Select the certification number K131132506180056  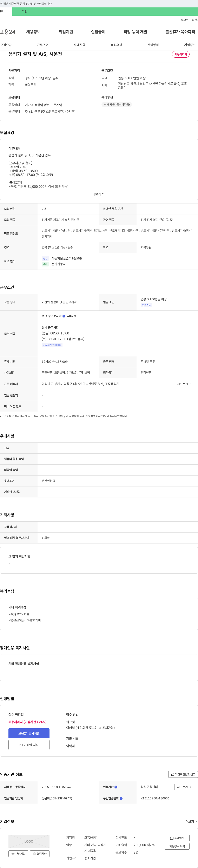[155, 798]
